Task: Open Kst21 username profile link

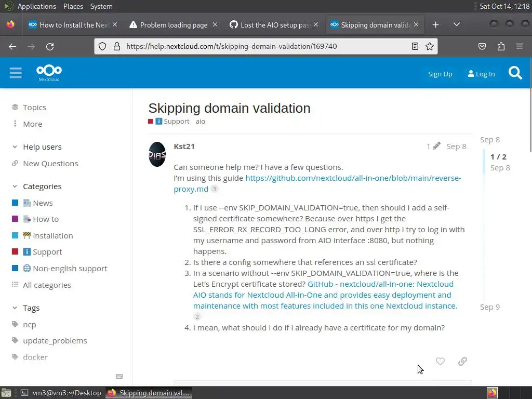Action: click(x=184, y=146)
